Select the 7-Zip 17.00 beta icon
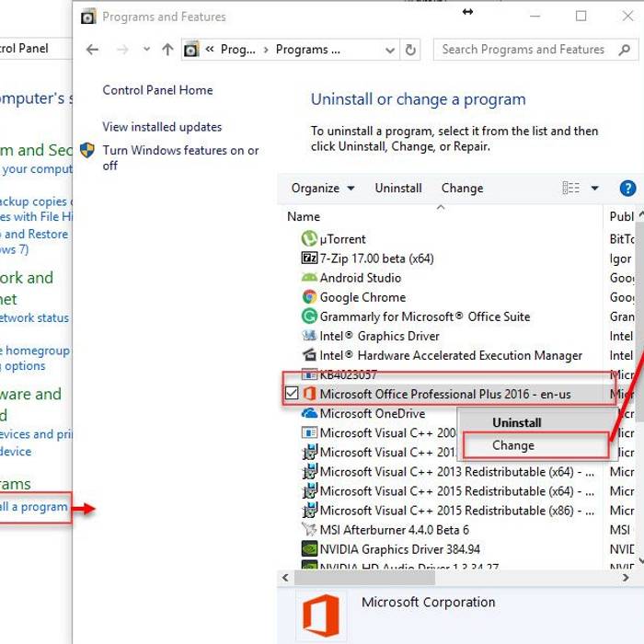The width and height of the screenshot is (644, 644). 309,259
